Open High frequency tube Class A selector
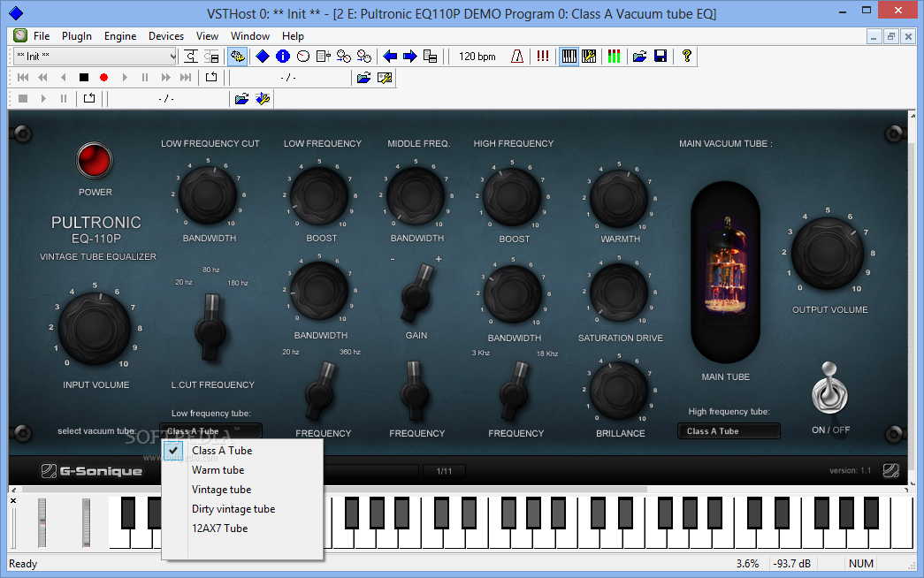Image resolution: width=924 pixels, height=578 pixels. 729,431
